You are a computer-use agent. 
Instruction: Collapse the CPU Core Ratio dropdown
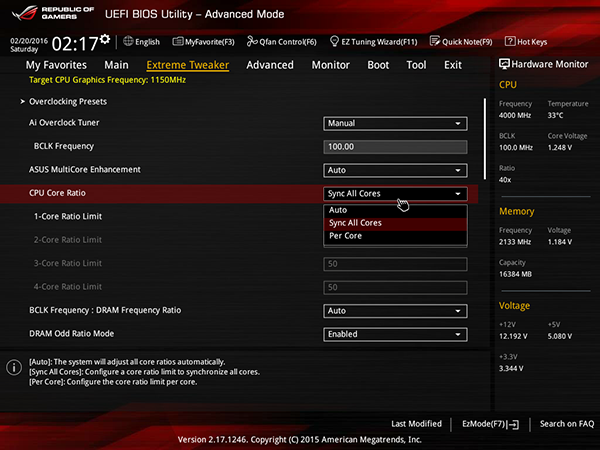(x=395, y=194)
